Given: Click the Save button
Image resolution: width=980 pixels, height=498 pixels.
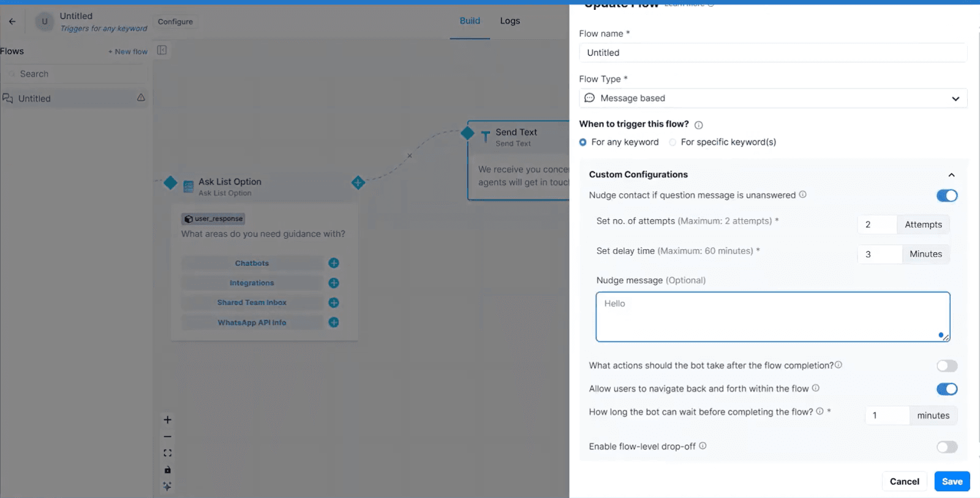Looking at the screenshot, I should [952, 481].
